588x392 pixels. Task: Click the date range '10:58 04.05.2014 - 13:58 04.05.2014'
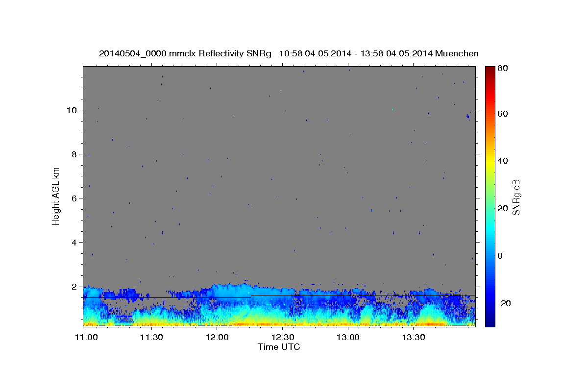pos(356,53)
